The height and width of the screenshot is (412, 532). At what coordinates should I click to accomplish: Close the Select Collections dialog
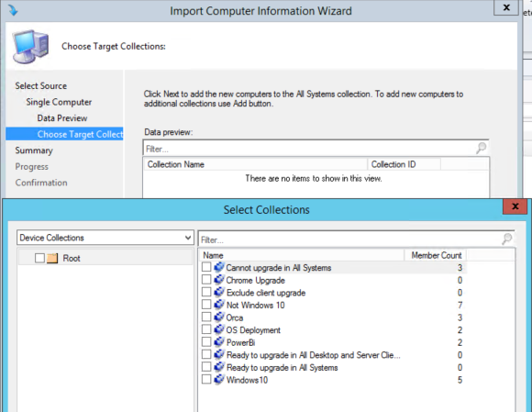click(x=515, y=206)
